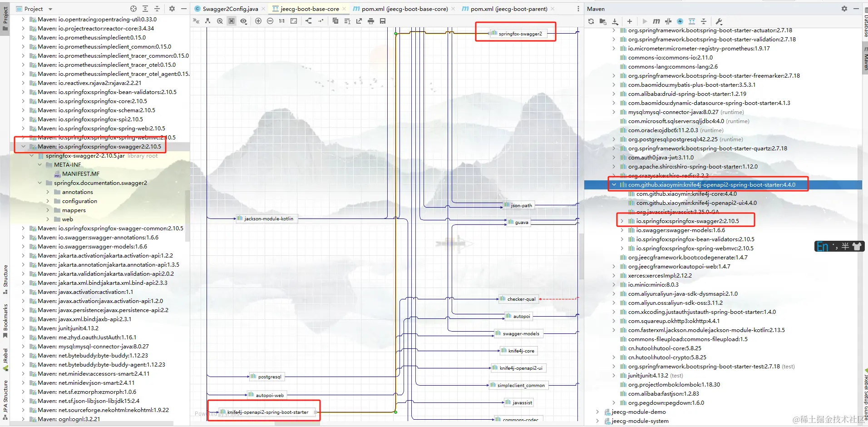Zoom in on the dependency diagram
Viewport: 868px width, 427px height.
pyautogui.click(x=258, y=21)
